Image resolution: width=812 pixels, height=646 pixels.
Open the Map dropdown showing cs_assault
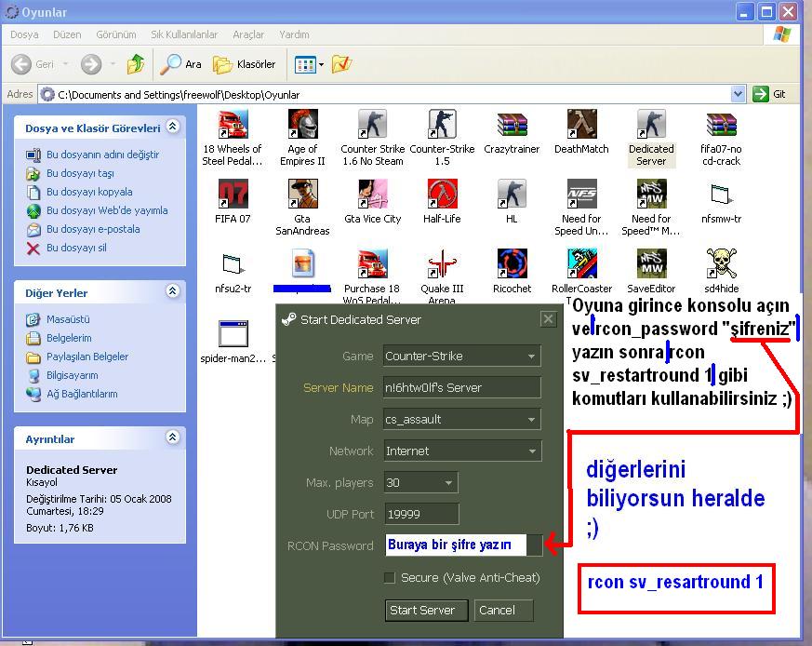point(462,420)
